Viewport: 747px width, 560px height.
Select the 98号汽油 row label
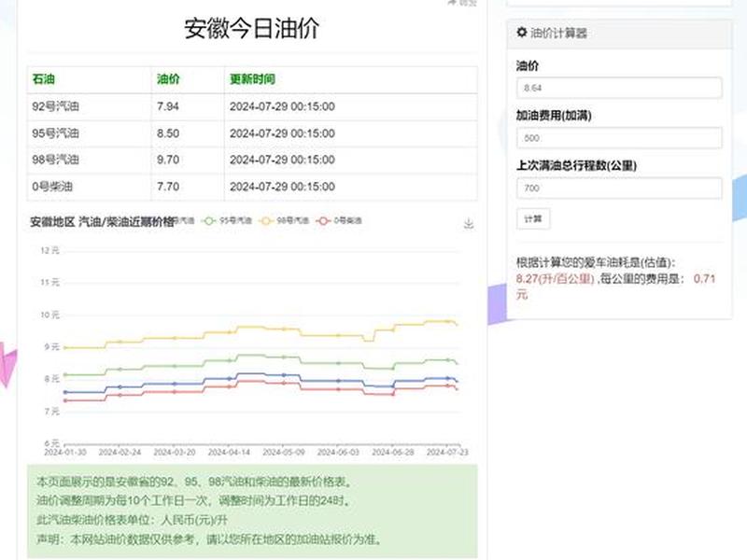tap(55, 160)
